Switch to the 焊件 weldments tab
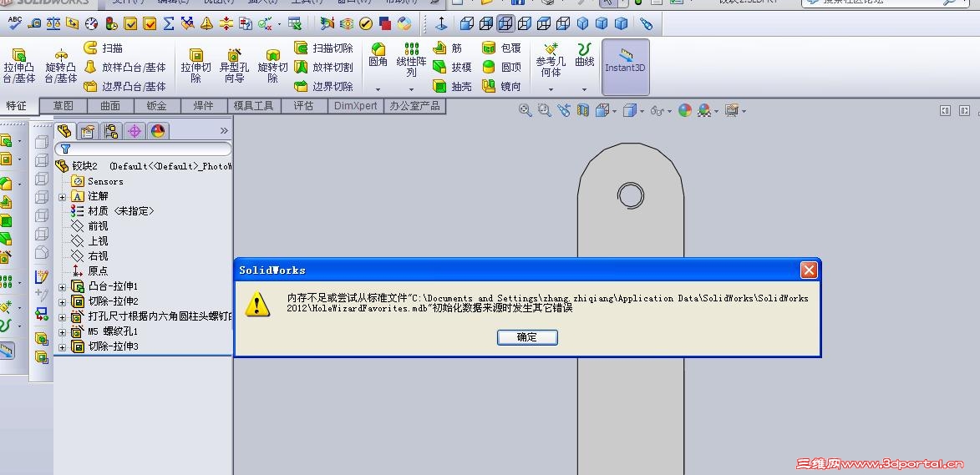Image resolution: width=980 pixels, height=475 pixels. point(203,106)
